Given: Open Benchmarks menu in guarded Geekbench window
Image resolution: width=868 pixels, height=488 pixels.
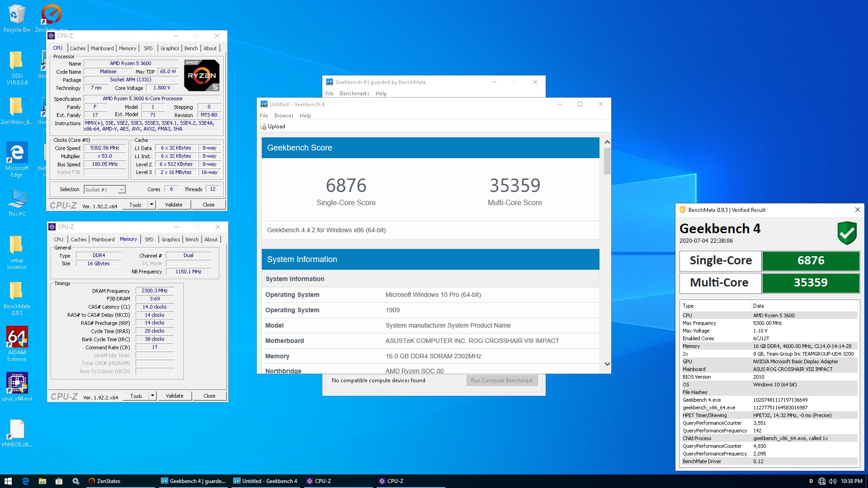Looking at the screenshot, I should (x=354, y=94).
